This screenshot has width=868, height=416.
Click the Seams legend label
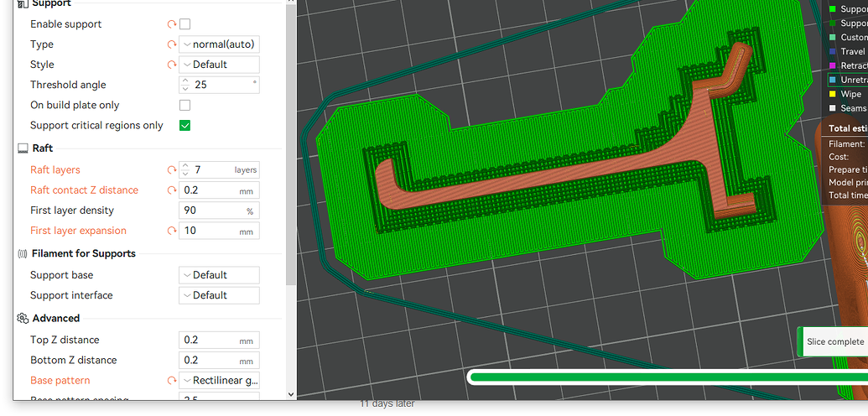click(854, 108)
